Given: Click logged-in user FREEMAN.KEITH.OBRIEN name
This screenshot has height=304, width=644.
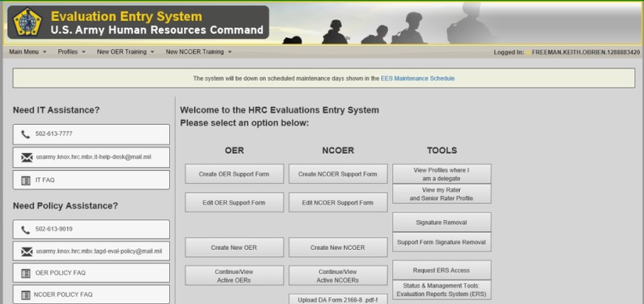Looking at the screenshot, I should click(586, 52).
